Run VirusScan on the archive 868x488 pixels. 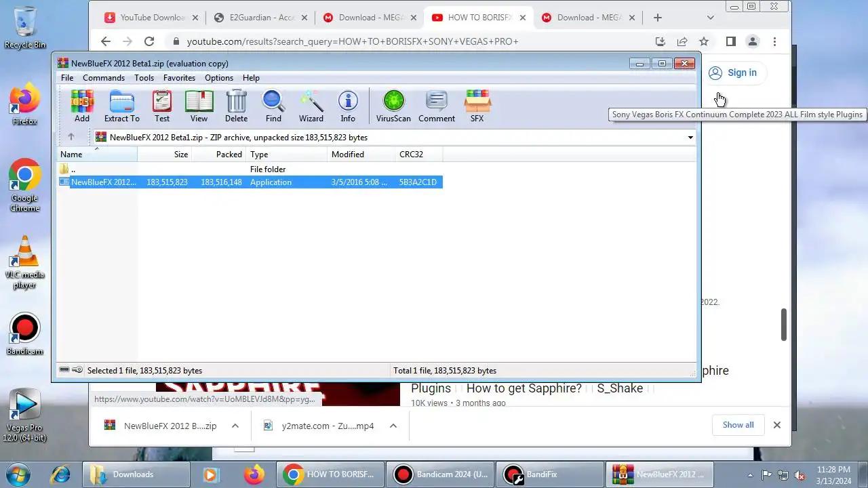[x=393, y=106]
